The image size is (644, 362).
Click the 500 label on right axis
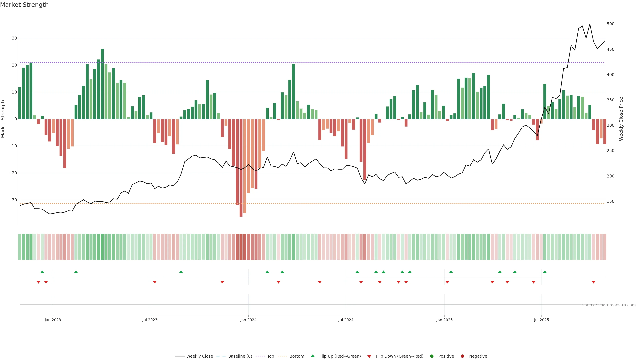click(x=610, y=24)
